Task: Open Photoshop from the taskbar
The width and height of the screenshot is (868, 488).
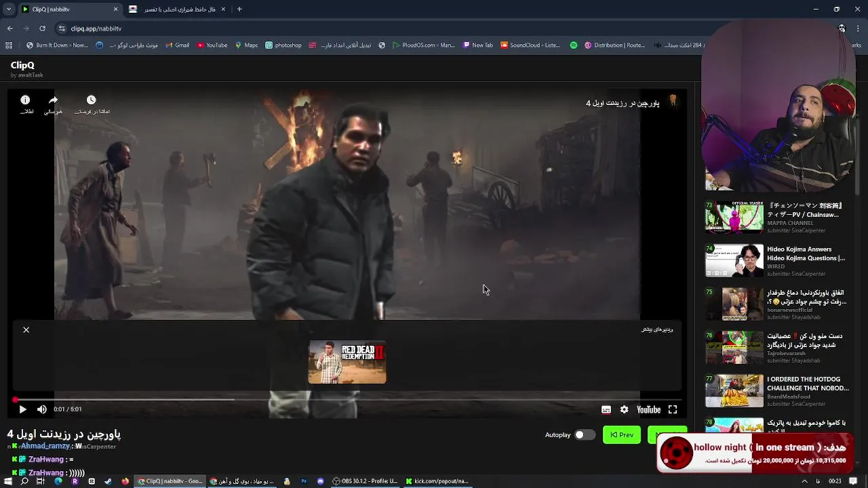Action: tap(303, 481)
